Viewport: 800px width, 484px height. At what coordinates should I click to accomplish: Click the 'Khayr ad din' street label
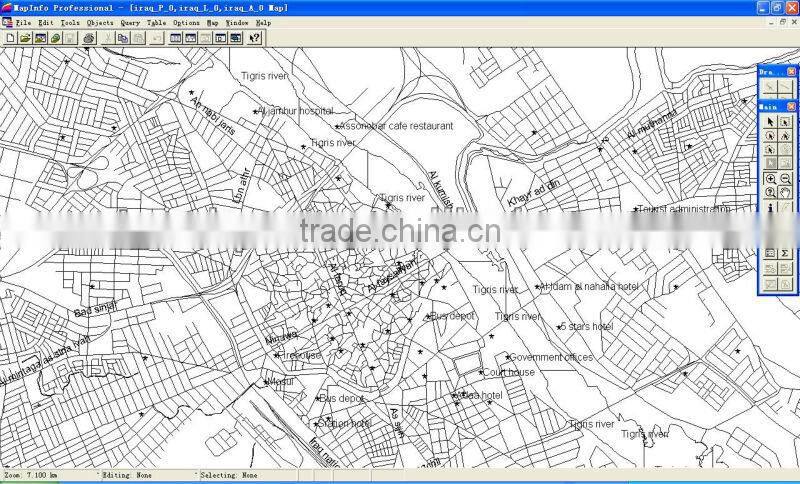tap(534, 193)
